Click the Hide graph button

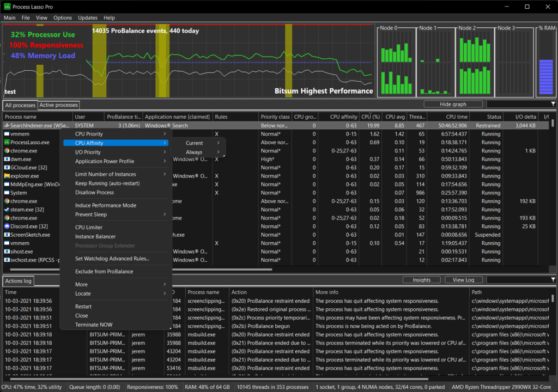[x=453, y=103]
